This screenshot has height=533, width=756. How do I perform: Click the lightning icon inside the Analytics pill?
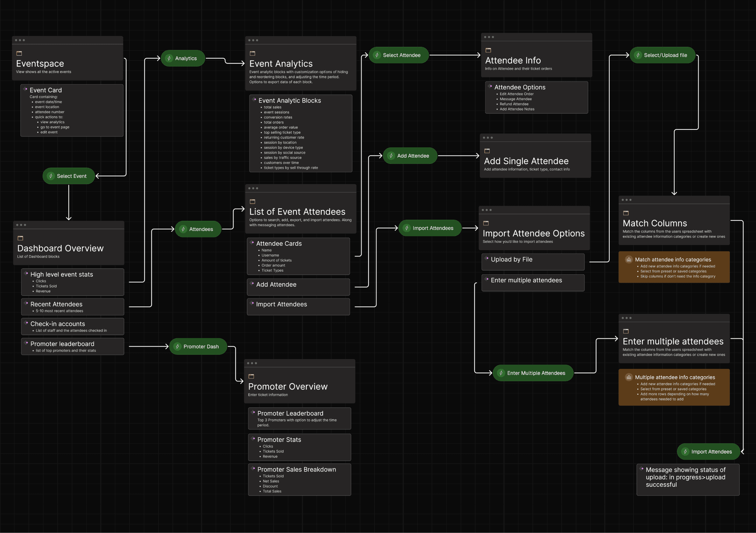click(170, 58)
